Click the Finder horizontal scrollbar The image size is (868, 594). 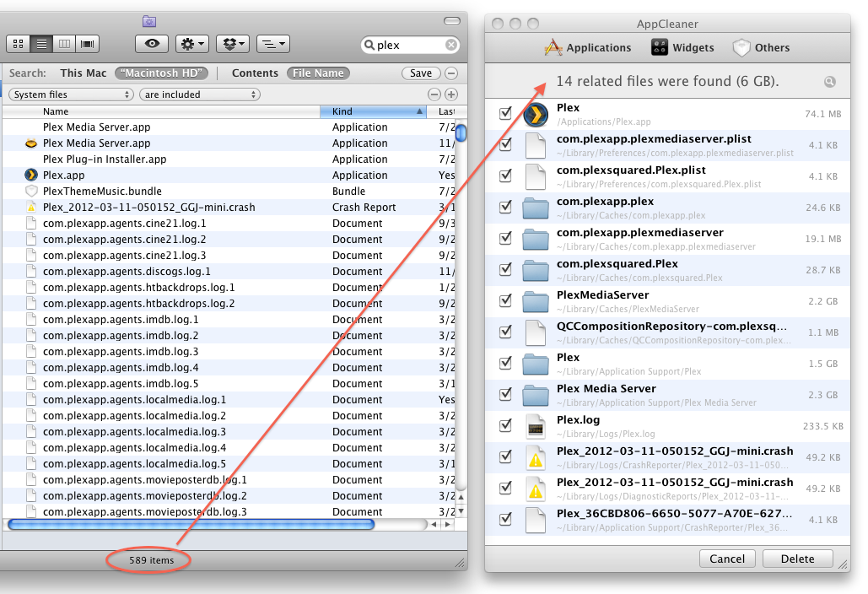pos(191,524)
